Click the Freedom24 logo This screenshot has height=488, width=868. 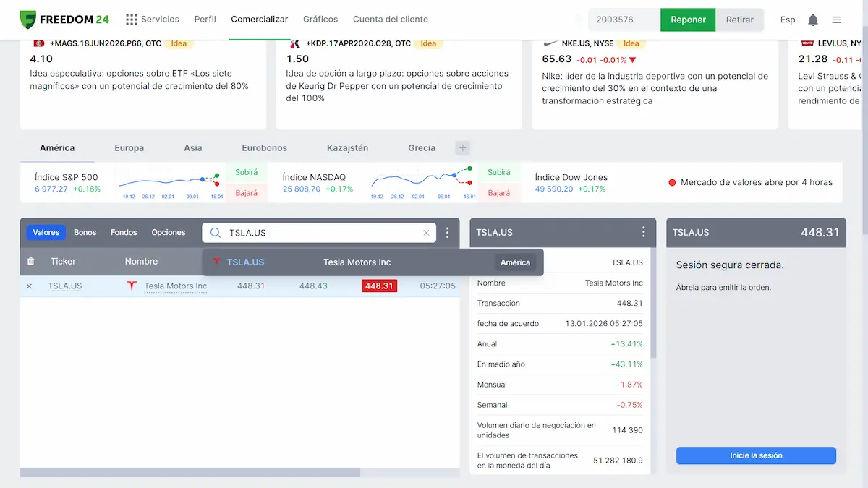[x=64, y=20]
